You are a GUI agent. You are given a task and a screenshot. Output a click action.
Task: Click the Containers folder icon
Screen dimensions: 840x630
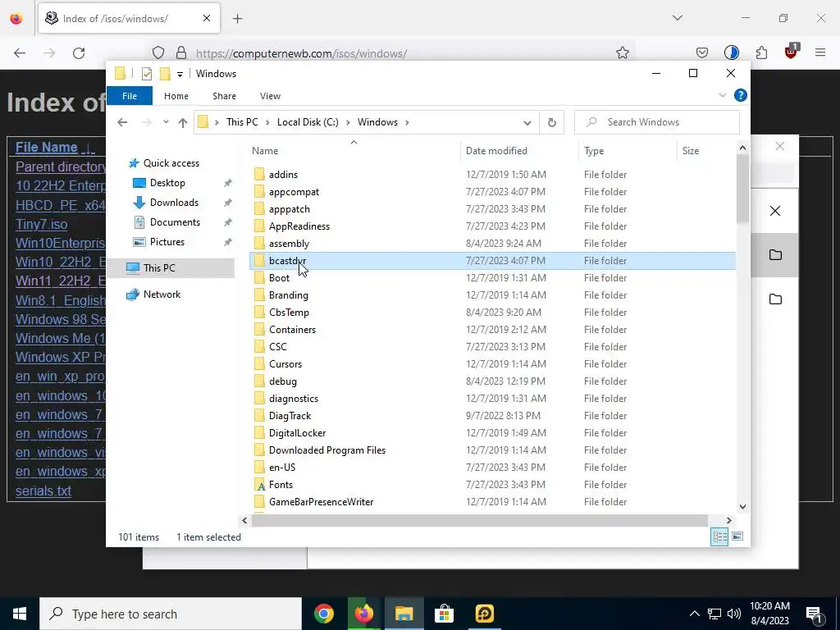click(259, 330)
